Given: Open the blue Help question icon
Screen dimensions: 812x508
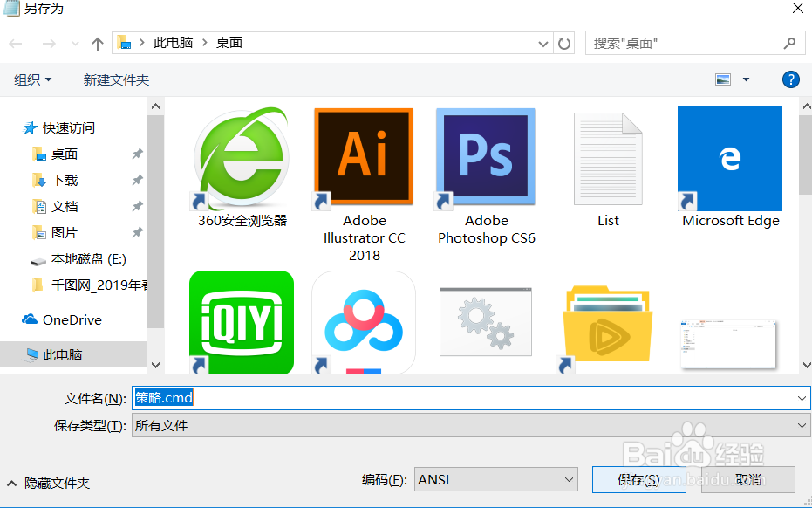Looking at the screenshot, I should point(791,79).
